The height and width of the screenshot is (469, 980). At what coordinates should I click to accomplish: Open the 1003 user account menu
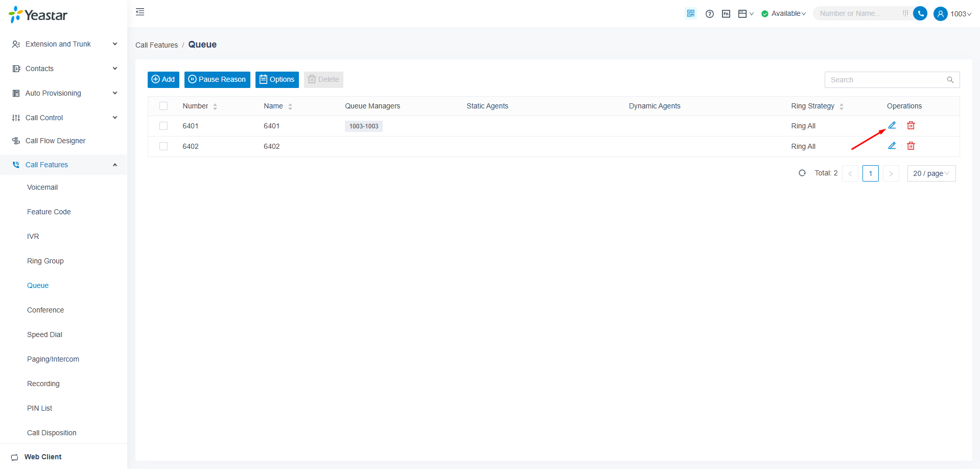pos(960,14)
